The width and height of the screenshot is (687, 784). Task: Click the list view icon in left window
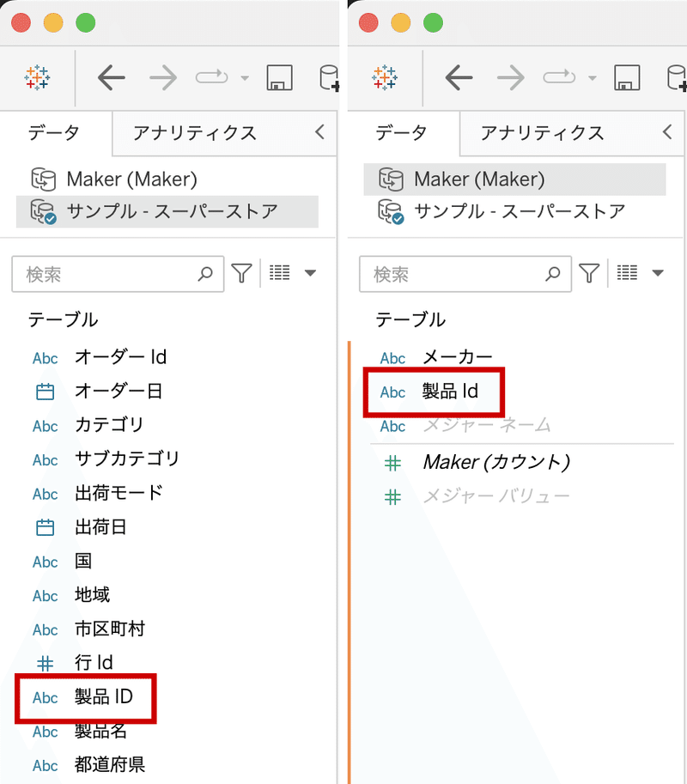point(279,273)
